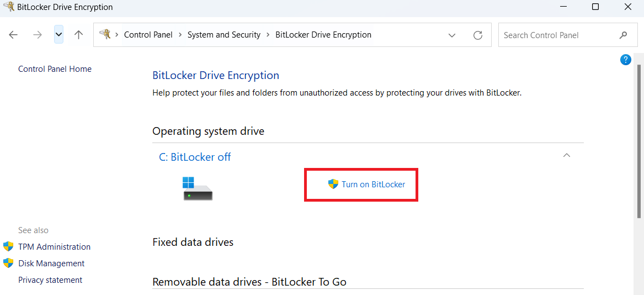Select Control Panel in the breadcrumb path
Screen dimensions: 644x295
pos(148,35)
